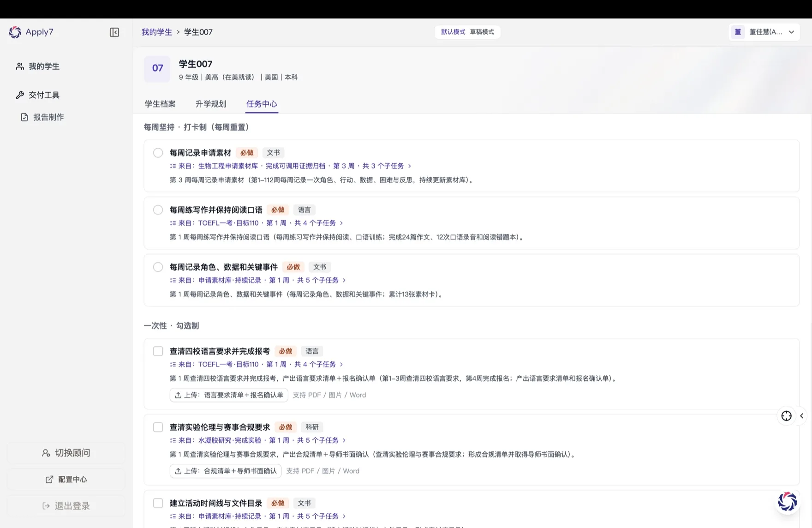Click the 退出登录 logout icon

(x=46, y=506)
